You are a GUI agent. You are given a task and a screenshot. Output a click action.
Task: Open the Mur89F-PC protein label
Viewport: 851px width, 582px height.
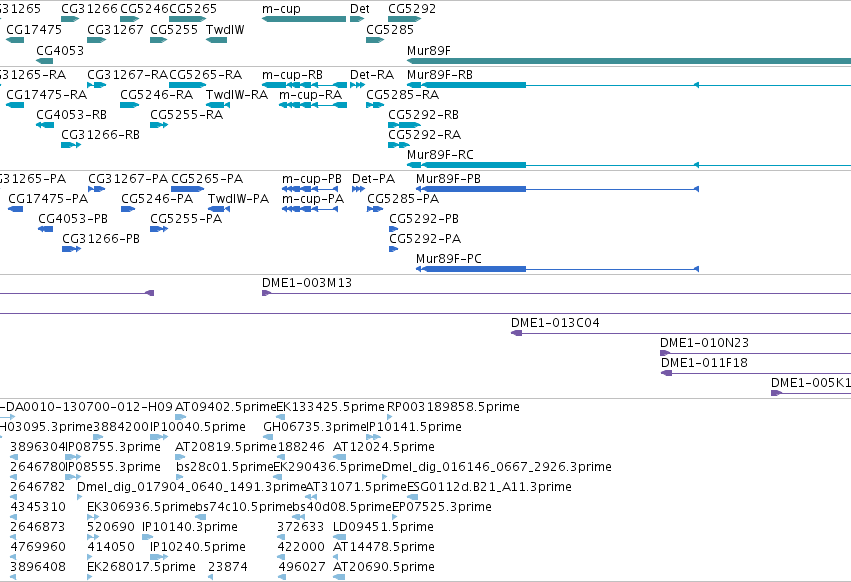(x=449, y=258)
